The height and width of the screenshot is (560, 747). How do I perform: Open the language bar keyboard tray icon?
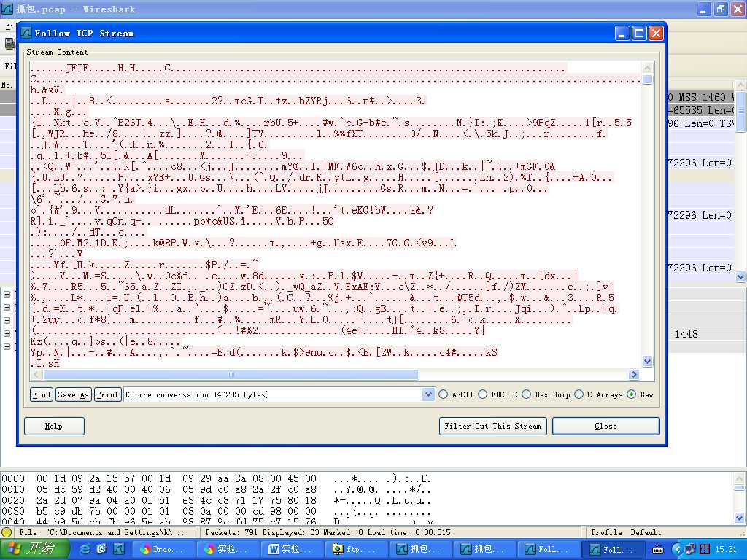pyautogui.click(x=657, y=550)
